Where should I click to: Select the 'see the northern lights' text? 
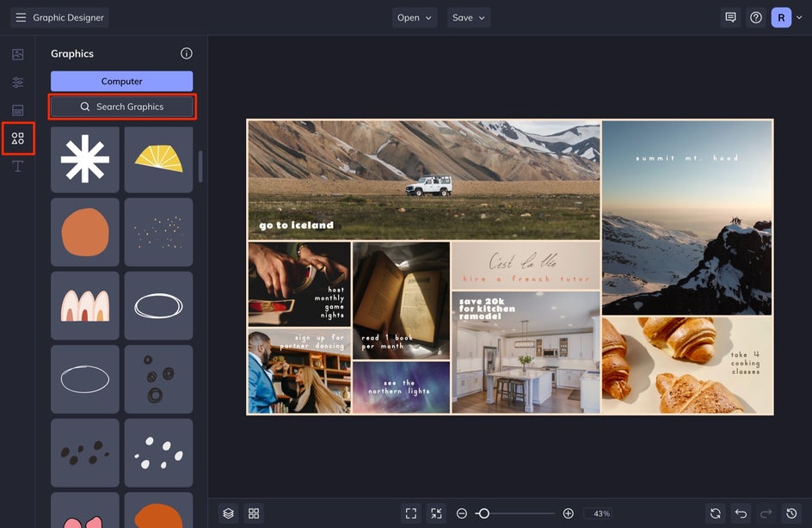pos(399,387)
